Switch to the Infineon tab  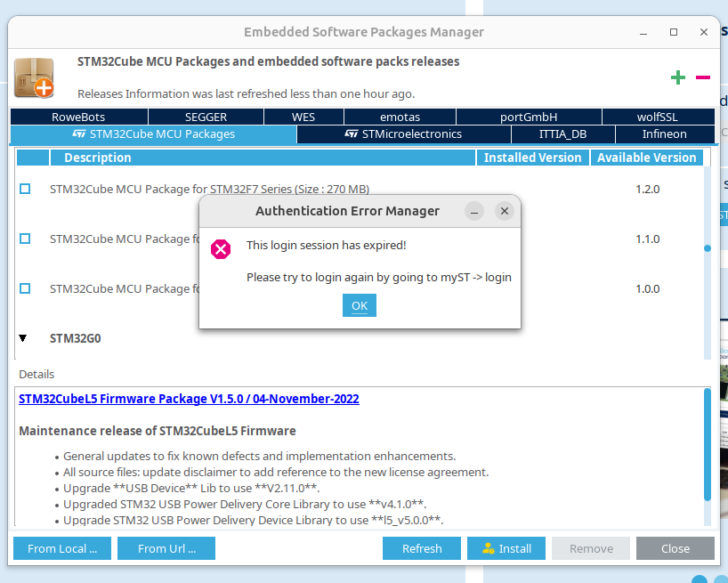[665, 134]
